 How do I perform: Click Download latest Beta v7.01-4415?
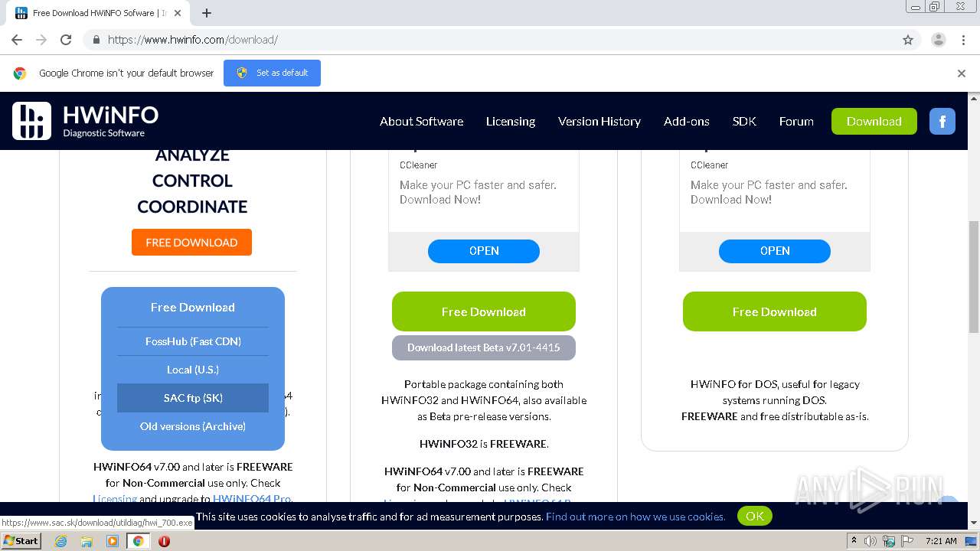click(x=483, y=347)
